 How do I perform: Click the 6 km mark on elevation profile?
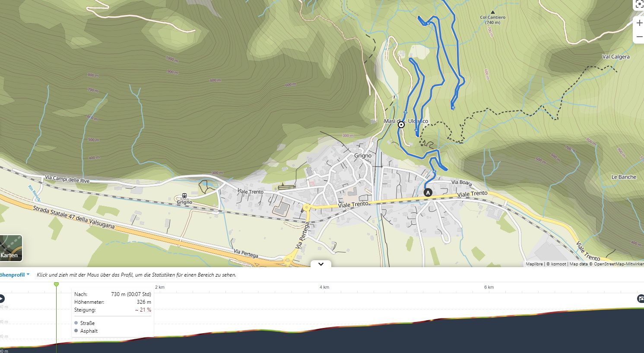tap(489, 287)
